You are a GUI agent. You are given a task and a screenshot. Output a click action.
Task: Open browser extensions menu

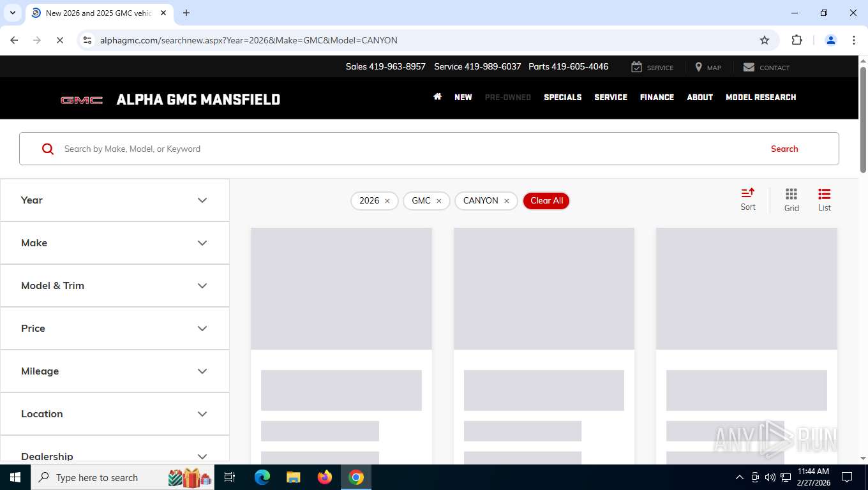pos(797,40)
